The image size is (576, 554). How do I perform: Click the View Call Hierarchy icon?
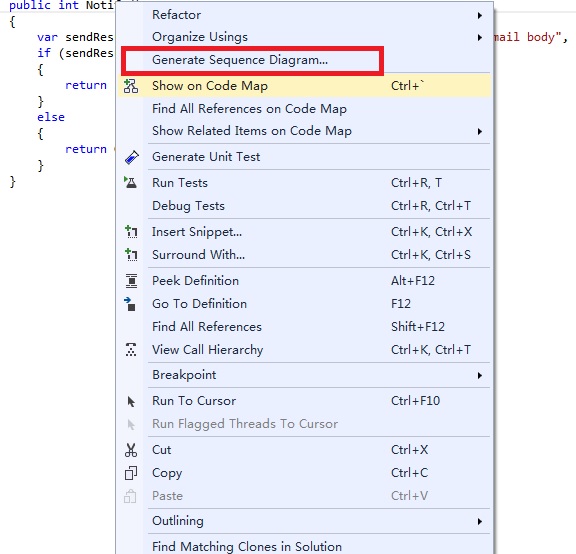(131, 350)
